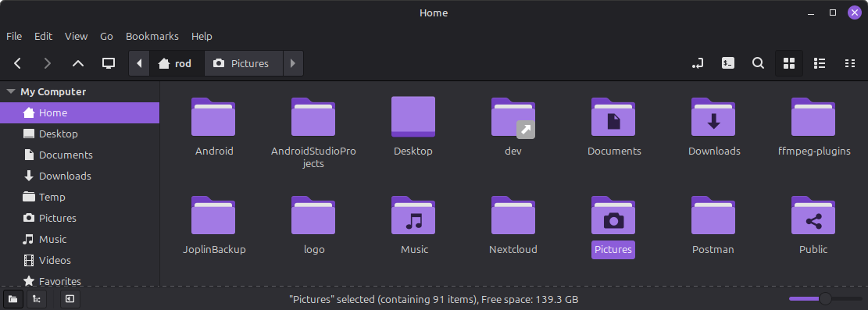Select Documents in the sidebar
The image size is (868, 310).
click(80, 155)
